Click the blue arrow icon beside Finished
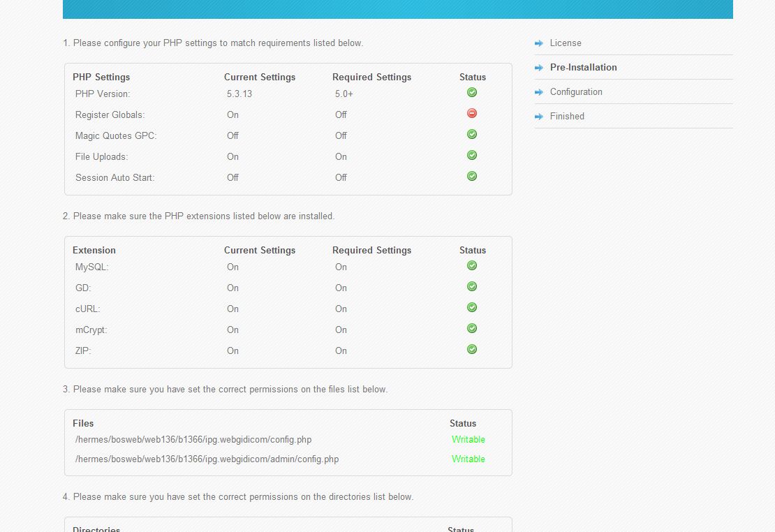Image resolution: width=775 pixels, height=532 pixels. click(539, 117)
